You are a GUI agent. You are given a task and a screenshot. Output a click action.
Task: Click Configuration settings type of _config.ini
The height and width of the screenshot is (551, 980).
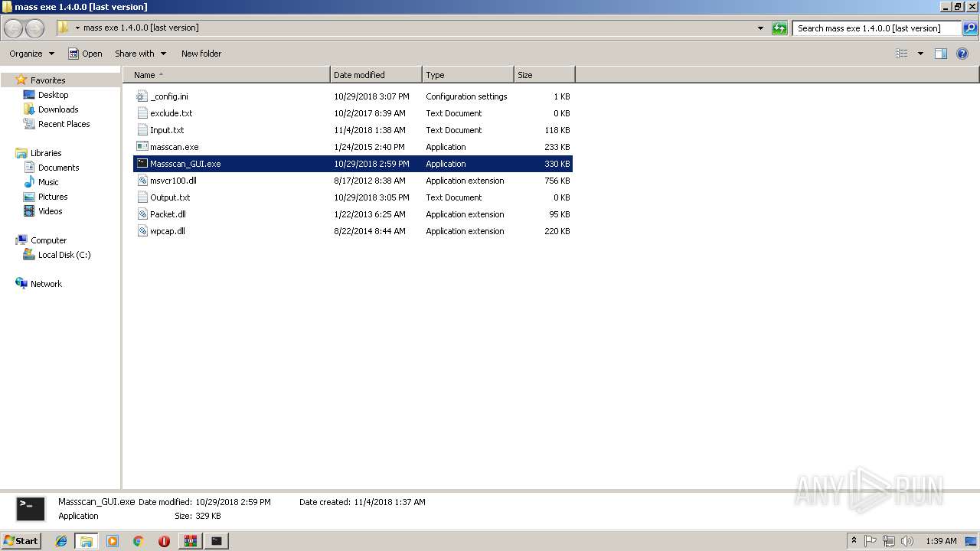point(466,96)
